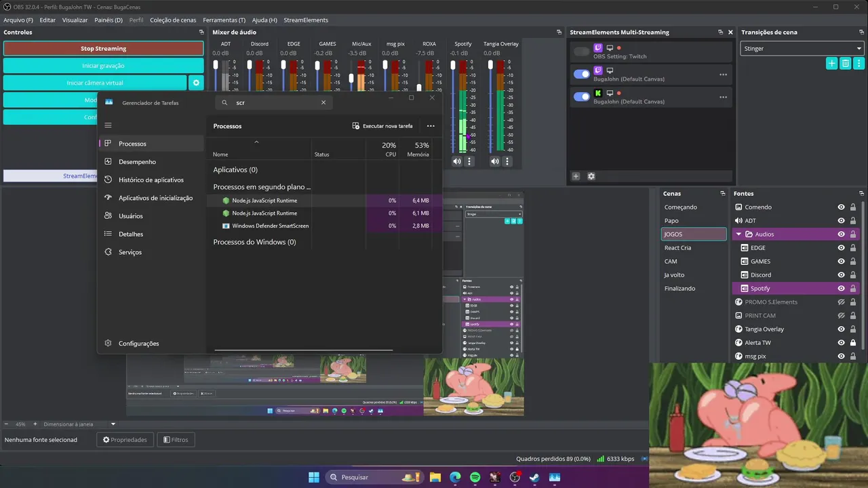
Task: Adjust the Spotify volume fader
Action: click(x=454, y=66)
